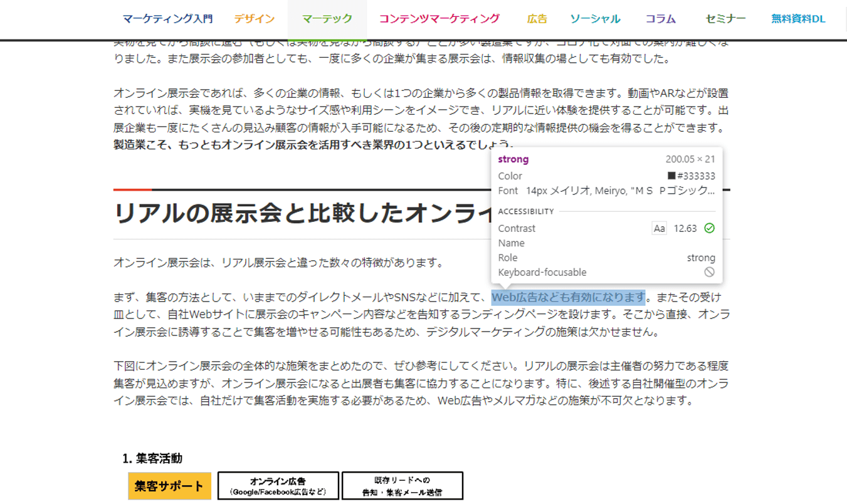The image size is (847, 504).
Task: Select the マーテック navigation tab
Action: click(327, 19)
